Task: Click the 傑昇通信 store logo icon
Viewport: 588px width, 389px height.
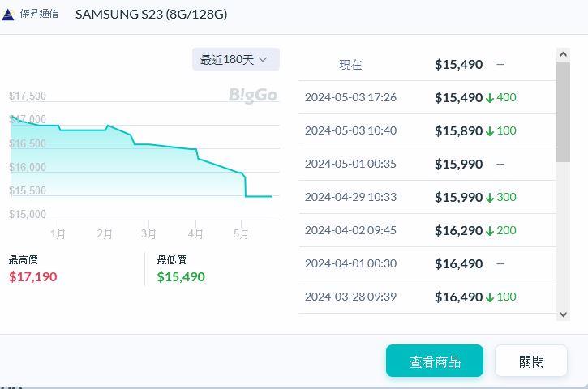Action: point(9,15)
